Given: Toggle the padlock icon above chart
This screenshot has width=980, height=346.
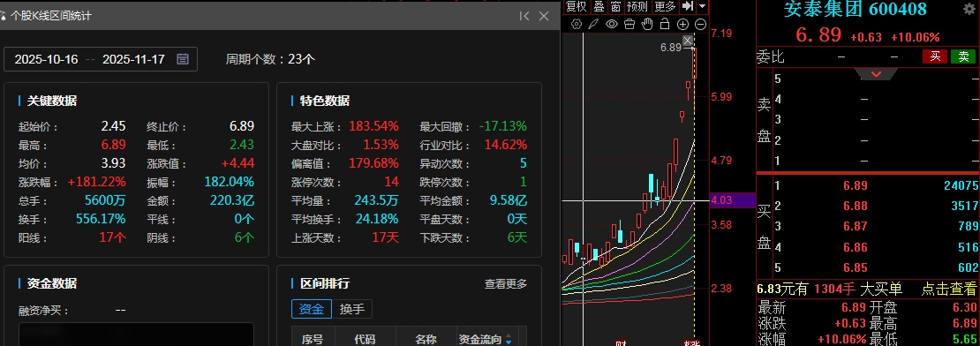Looking at the screenshot, I should (665, 25).
